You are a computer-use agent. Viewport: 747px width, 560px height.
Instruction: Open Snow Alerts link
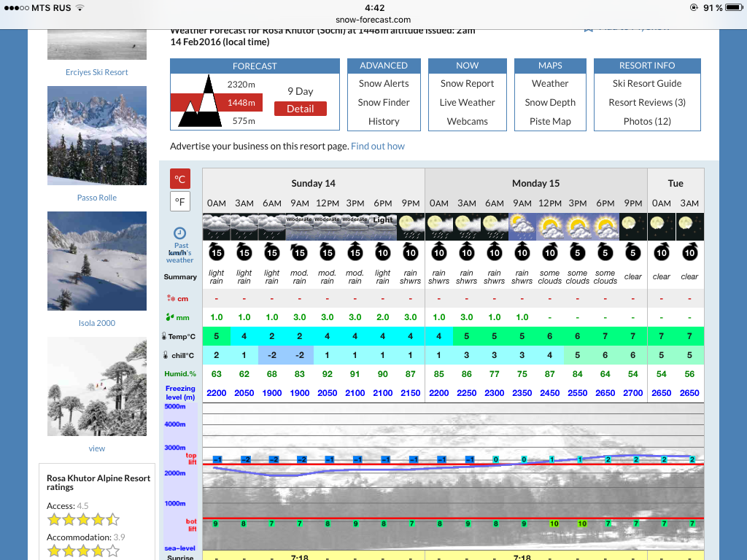point(384,83)
